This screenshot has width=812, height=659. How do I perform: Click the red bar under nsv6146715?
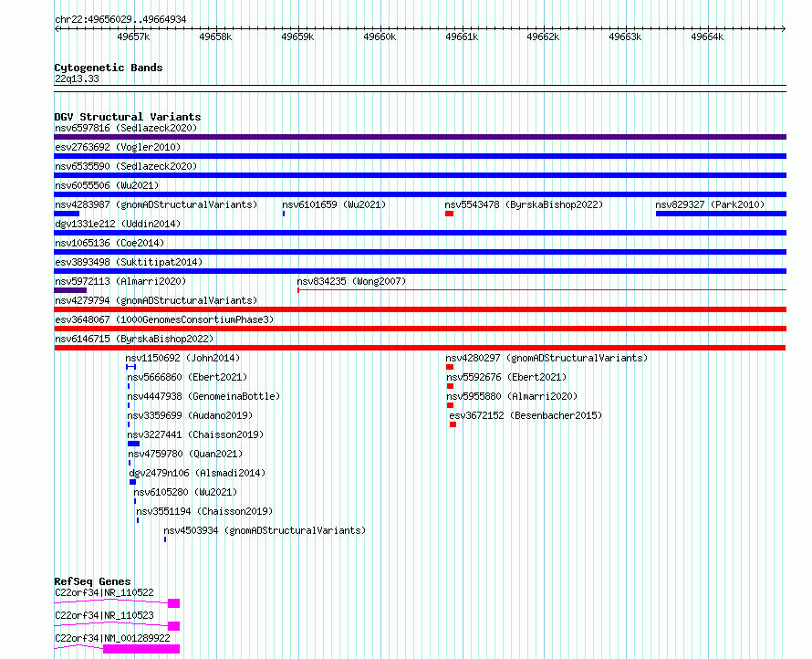click(420, 348)
